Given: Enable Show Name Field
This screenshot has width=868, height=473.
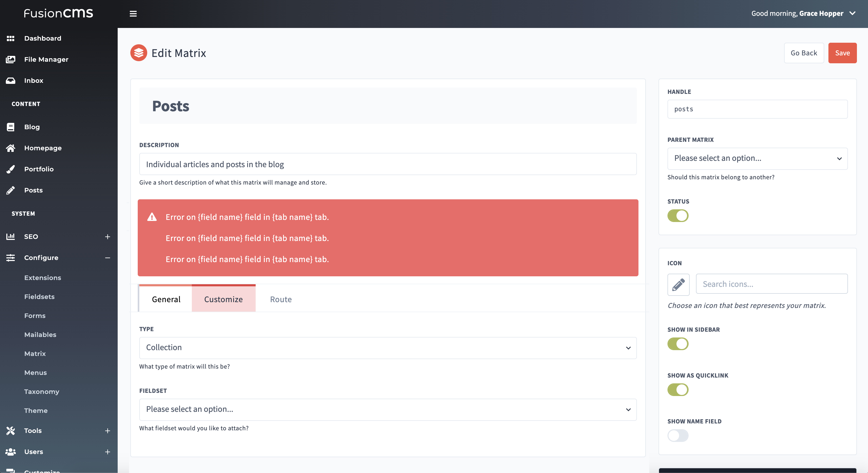Looking at the screenshot, I should tap(678, 435).
